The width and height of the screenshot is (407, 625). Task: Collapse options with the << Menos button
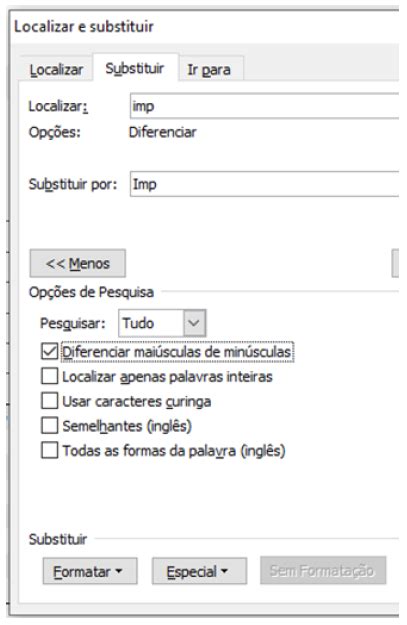click(x=78, y=263)
